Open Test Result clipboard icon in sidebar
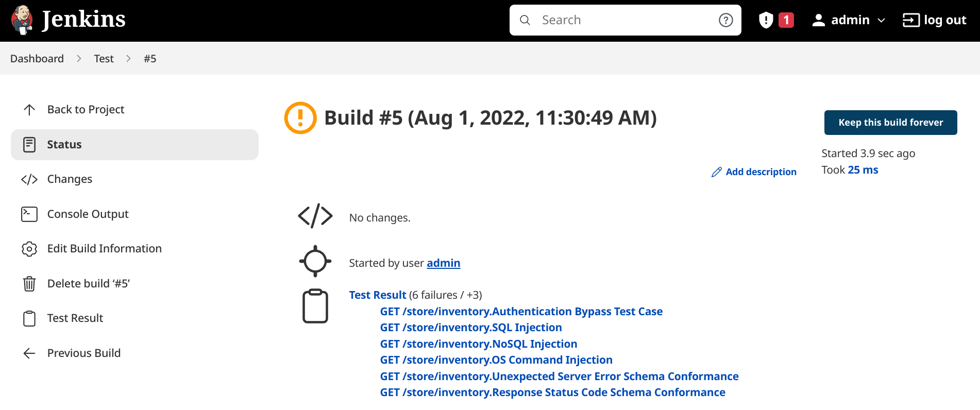Screen dimensions: 980x410 click(29, 318)
